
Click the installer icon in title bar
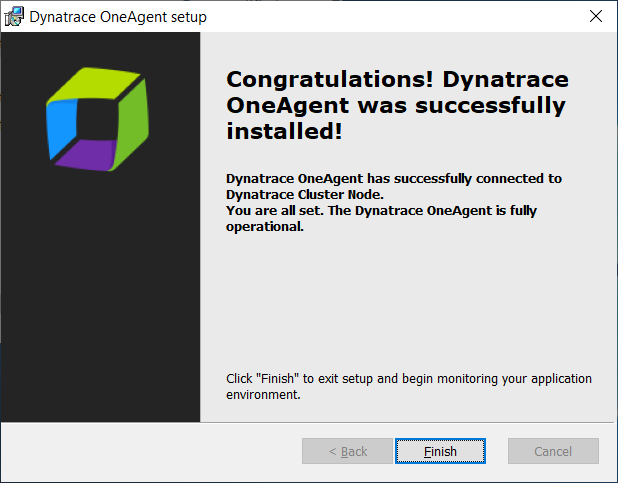point(14,17)
